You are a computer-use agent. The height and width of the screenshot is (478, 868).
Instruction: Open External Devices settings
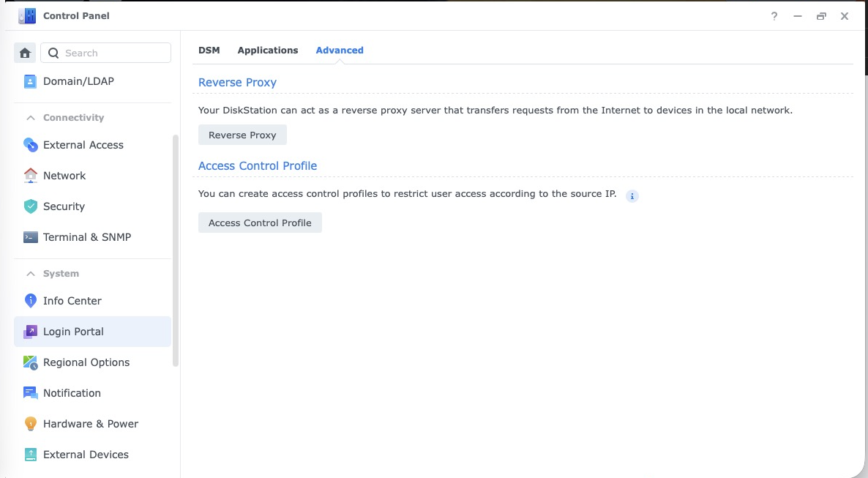[86, 455]
